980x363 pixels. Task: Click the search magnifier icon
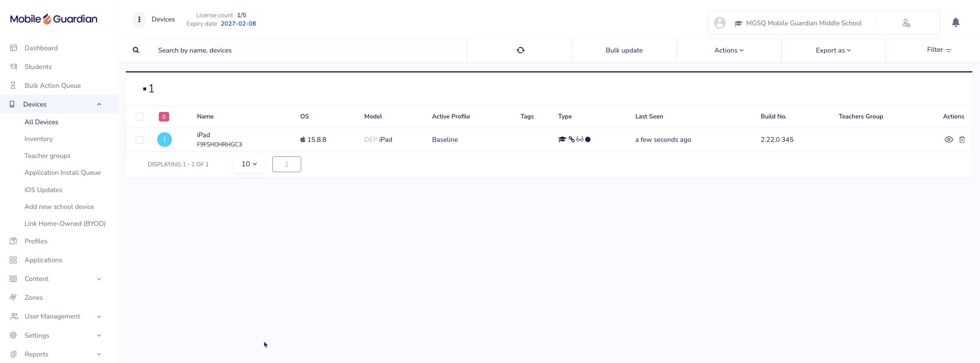click(x=136, y=50)
